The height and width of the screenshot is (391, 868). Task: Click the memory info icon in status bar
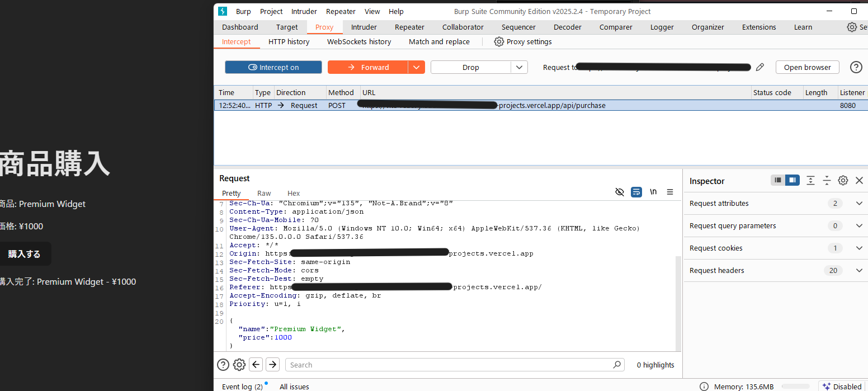point(704,387)
